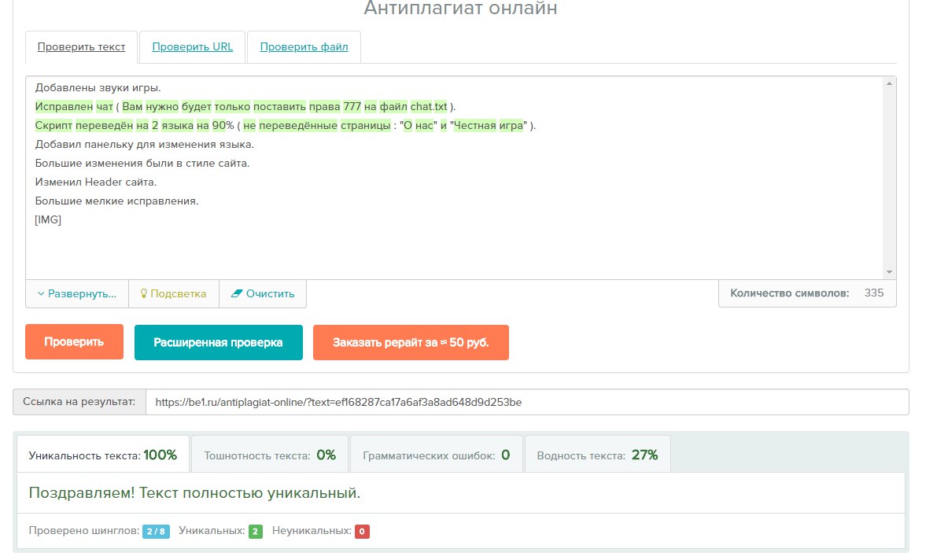Click the text area scrollbar up arrow
937x560 pixels.
(x=889, y=83)
